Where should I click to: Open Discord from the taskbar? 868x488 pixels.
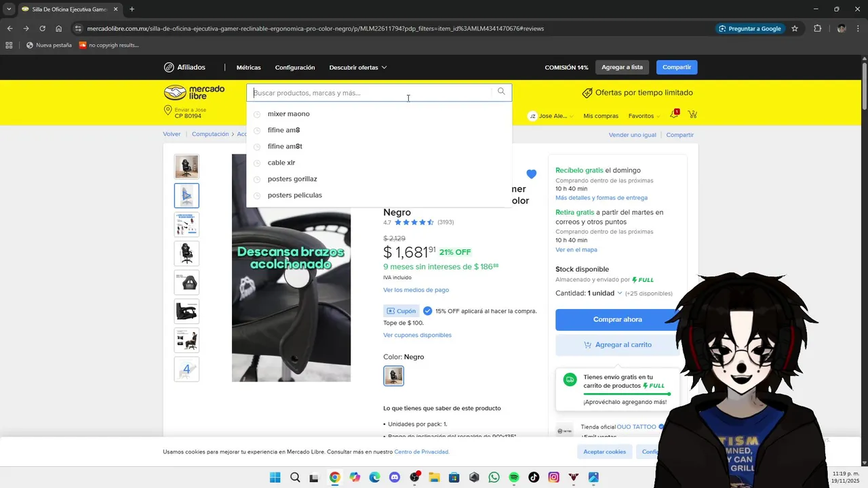[x=395, y=477]
